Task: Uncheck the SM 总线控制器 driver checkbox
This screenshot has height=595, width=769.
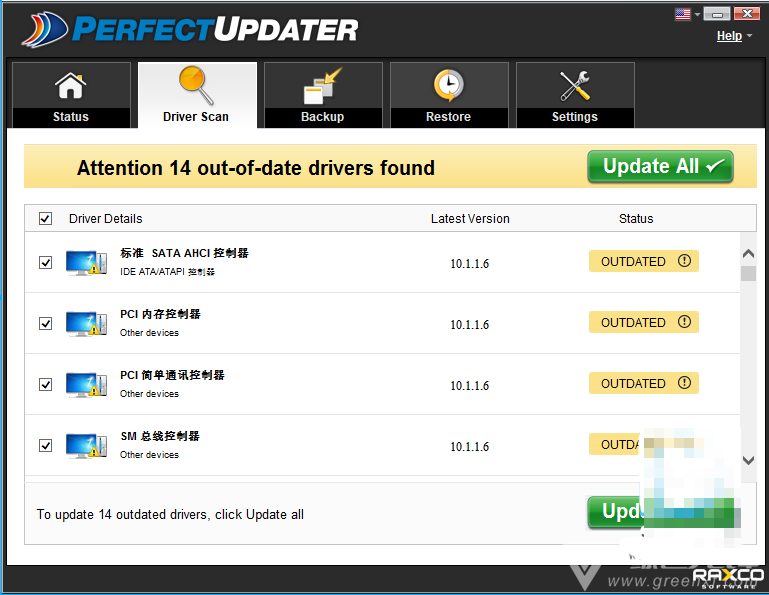Action: coord(46,445)
